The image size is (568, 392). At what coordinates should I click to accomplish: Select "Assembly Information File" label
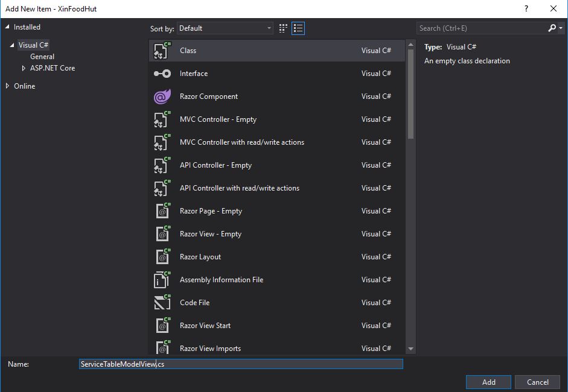coord(222,280)
